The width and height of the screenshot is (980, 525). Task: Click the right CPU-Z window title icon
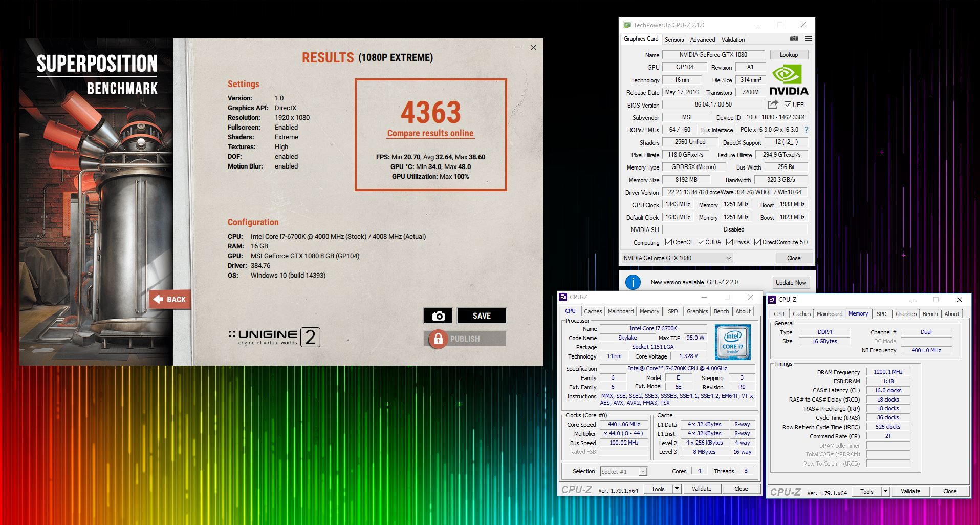772,299
